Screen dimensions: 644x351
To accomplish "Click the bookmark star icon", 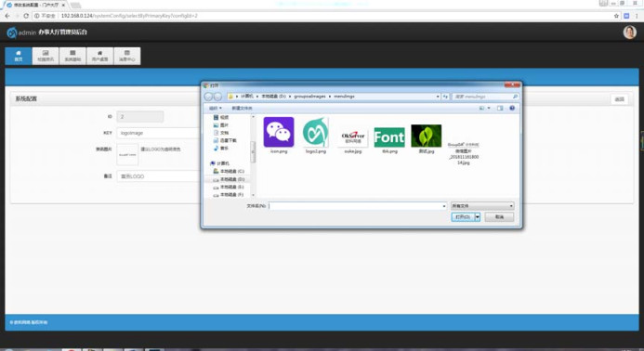I will click(x=616, y=16).
